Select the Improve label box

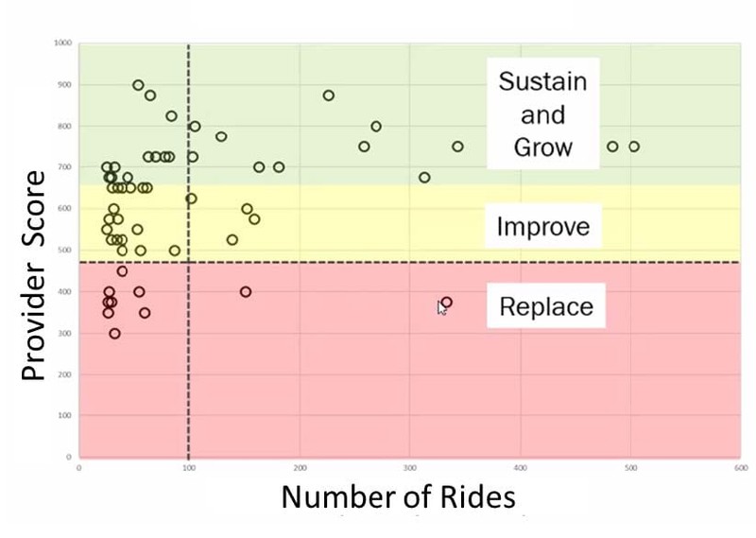(x=543, y=226)
